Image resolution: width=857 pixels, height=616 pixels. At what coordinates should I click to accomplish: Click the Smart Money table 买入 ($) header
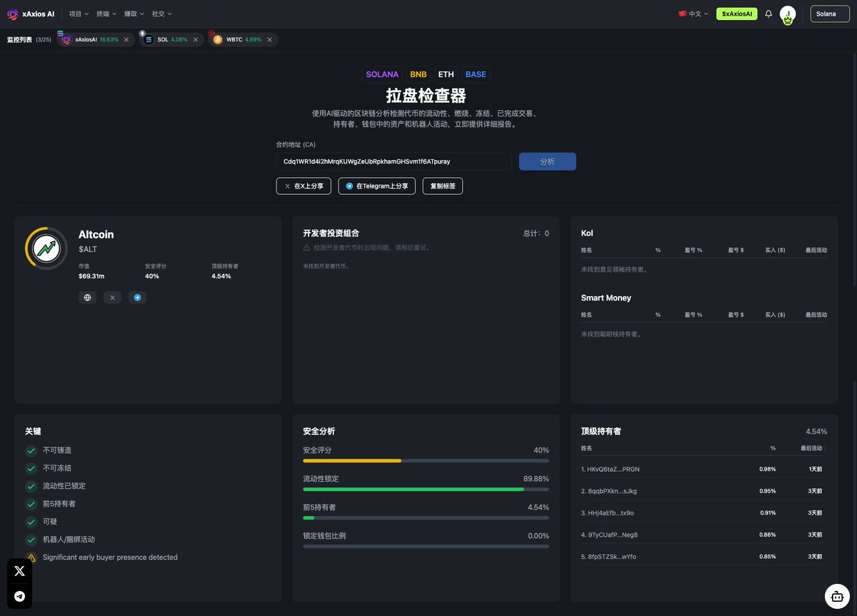pyautogui.click(x=776, y=315)
